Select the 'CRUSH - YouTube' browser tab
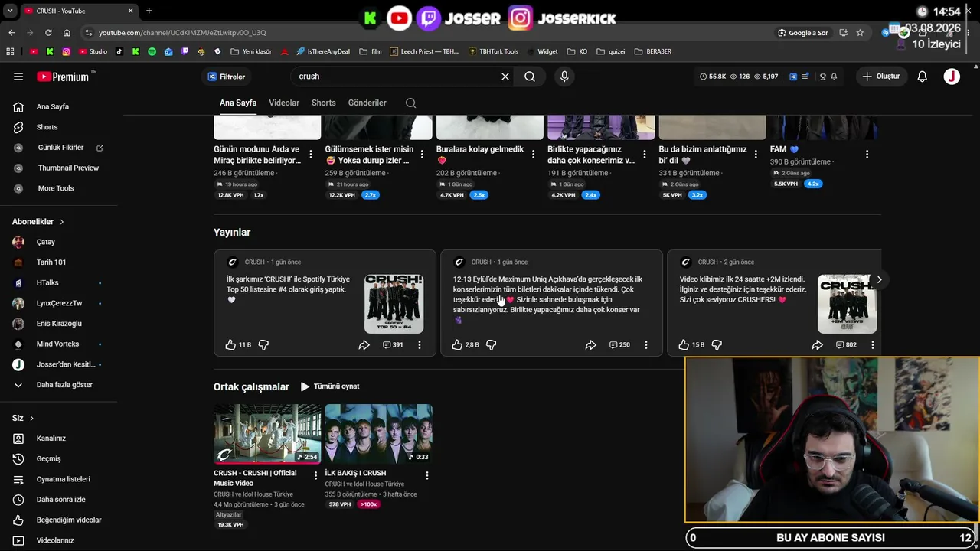 click(x=78, y=11)
